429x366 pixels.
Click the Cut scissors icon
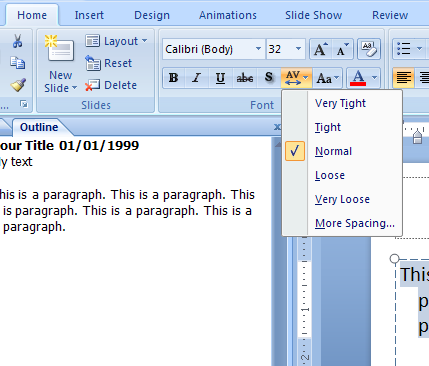(17, 41)
